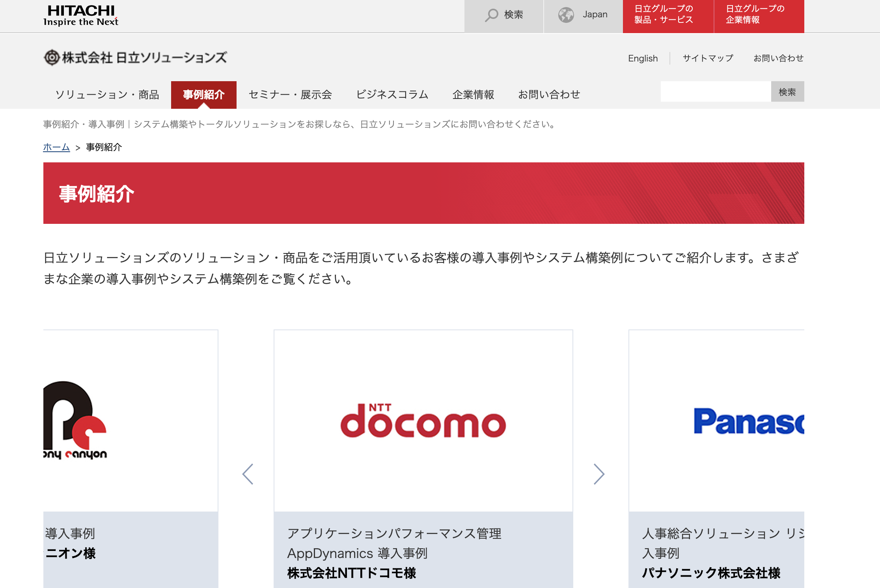Image resolution: width=880 pixels, height=588 pixels.
Task: Click 株式会社NTTドコモ様 text
Action: click(x=352, y=573)
